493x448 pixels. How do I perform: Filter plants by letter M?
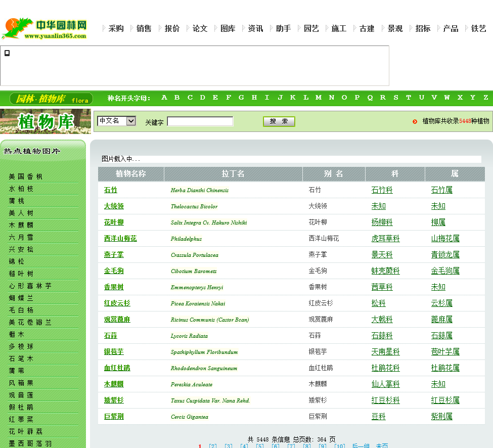(318, 98)
